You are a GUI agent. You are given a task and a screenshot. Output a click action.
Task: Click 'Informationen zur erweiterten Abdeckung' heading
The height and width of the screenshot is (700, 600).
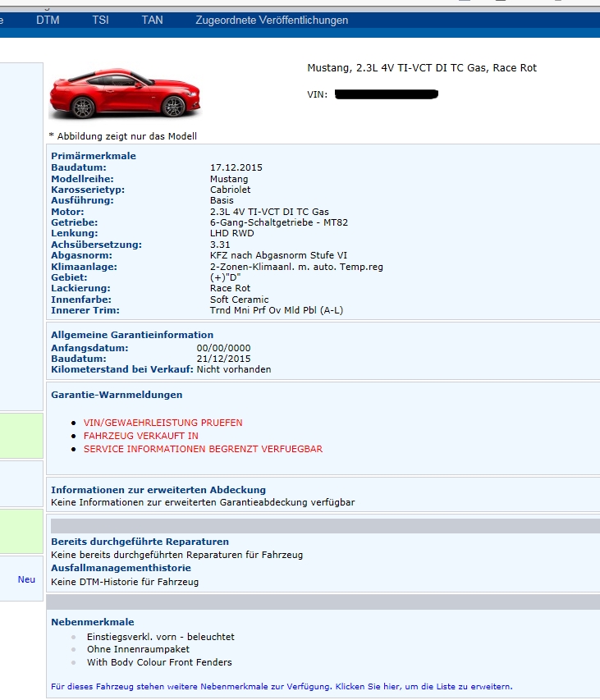[x=158, y=490]
